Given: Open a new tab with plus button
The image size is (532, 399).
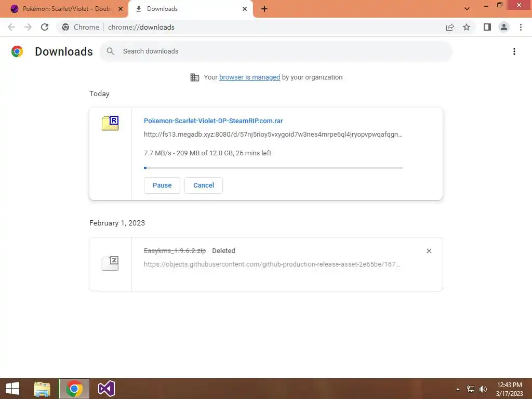Looking at the screenshot, I should pyautogui.click(x=264, y=9).
